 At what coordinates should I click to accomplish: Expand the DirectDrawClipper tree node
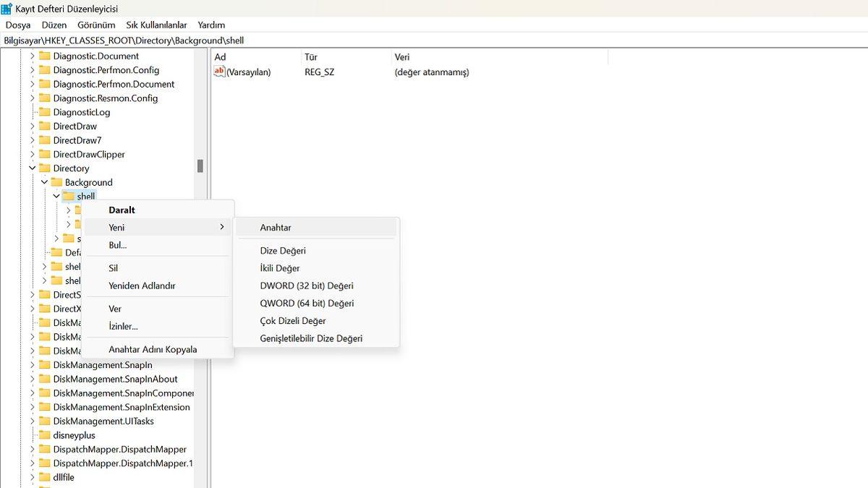(x=33, y=155)
